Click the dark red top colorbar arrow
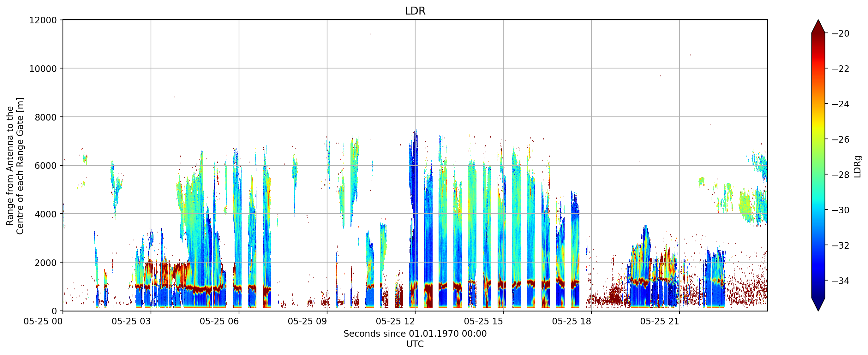868x355 pixels. tap(818, 27)
